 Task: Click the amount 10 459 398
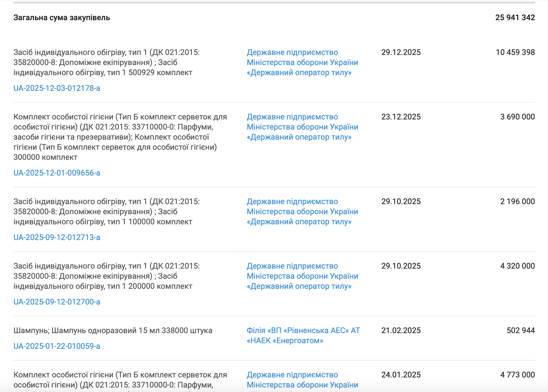pos(515,52)
